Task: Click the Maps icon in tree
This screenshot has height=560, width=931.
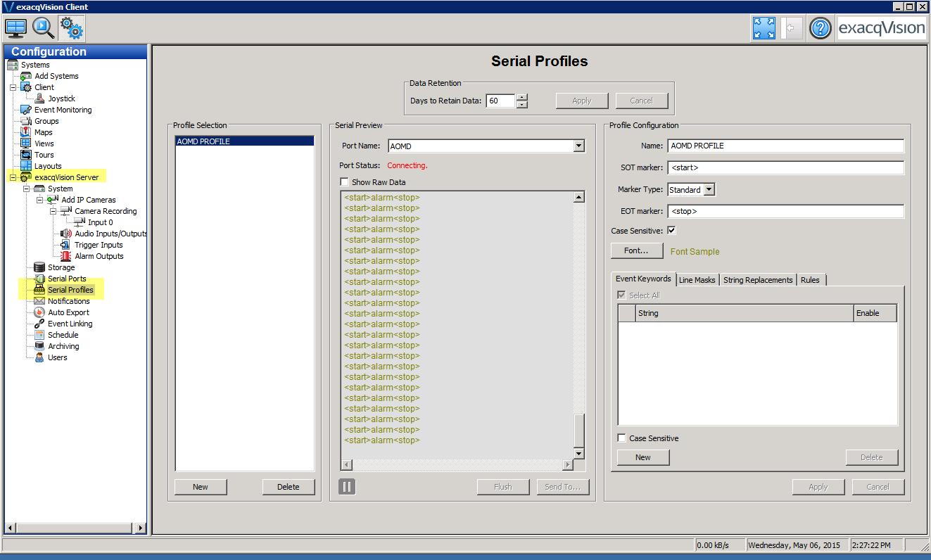Action: (x=26, y=132)
